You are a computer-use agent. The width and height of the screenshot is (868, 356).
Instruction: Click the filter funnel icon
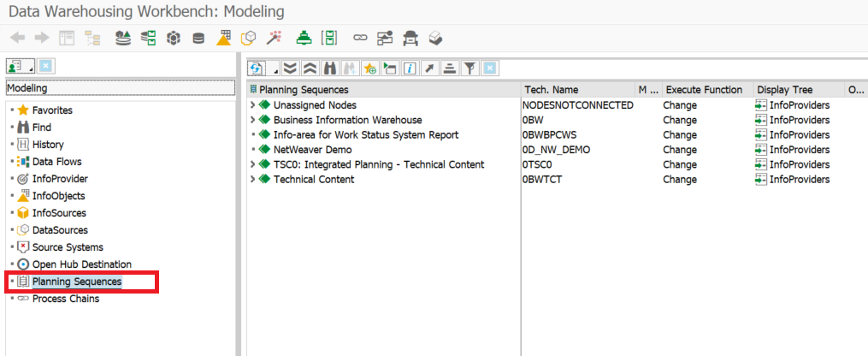(x=469, y=68)
